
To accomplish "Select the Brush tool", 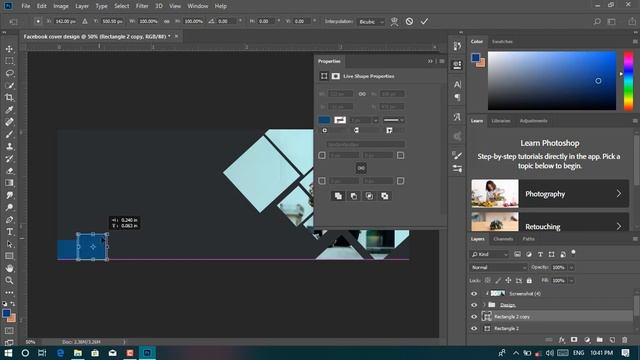I will (9, 134).
